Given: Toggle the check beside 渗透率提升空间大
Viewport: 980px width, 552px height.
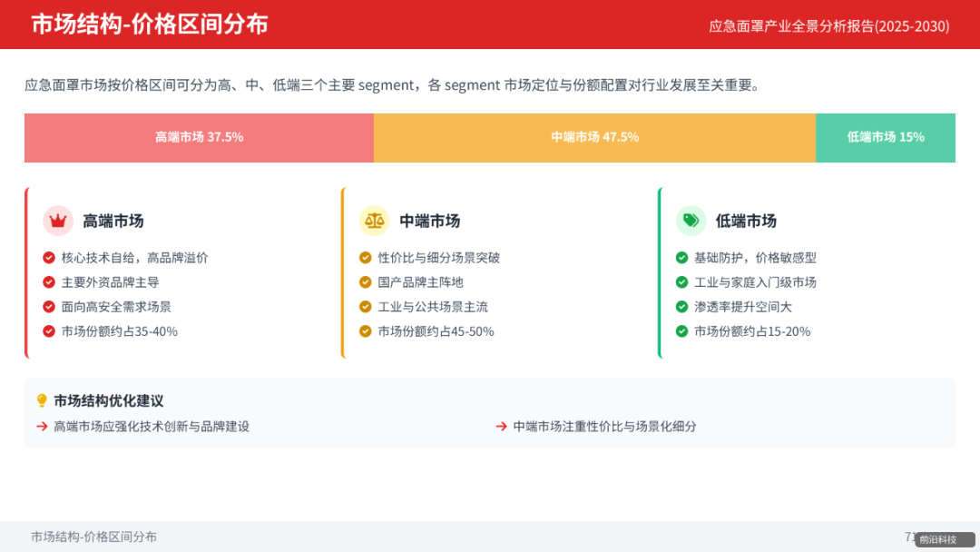Looking at the screenshot, I should [x=681, y=306].
